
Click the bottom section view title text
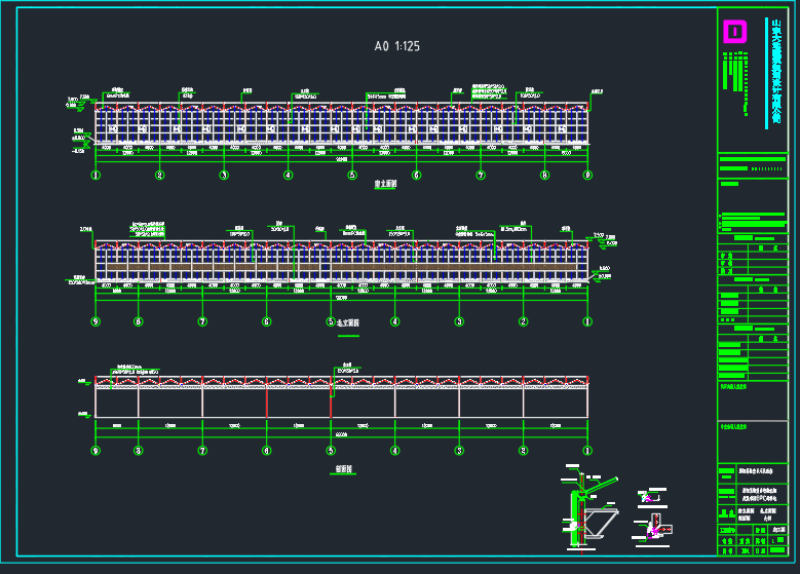(x=345, y=469)
